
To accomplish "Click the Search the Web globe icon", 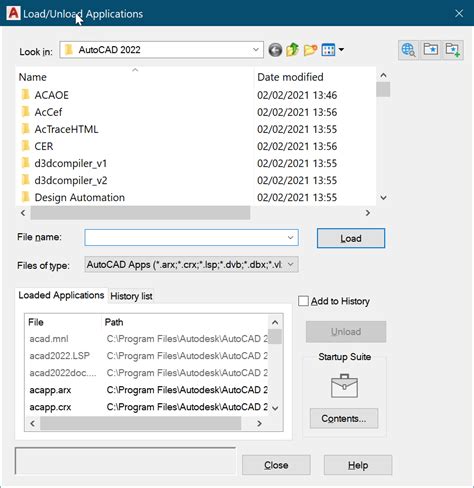I will click(x=409, y=50).
